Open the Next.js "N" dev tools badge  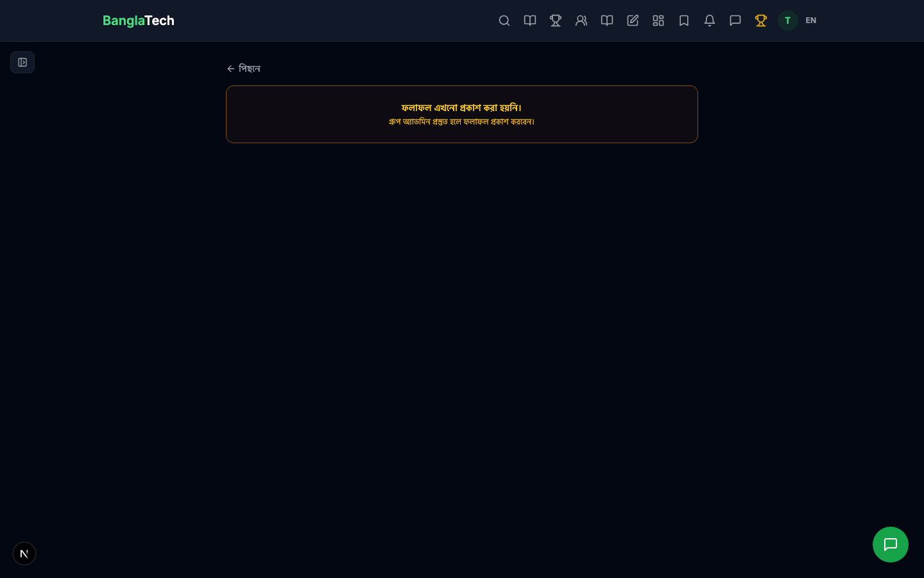pos(24,554)
